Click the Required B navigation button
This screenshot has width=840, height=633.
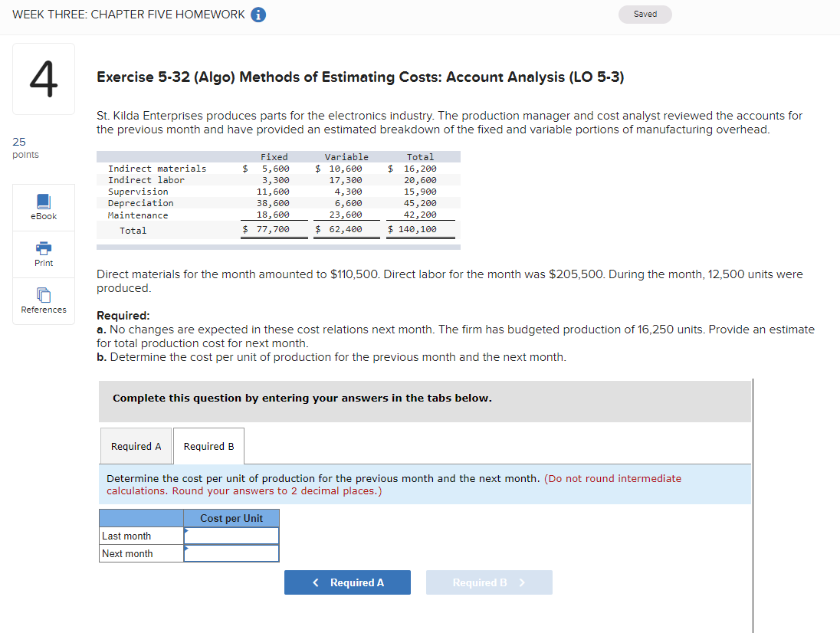pyautogui.click(x=489, y=582)
